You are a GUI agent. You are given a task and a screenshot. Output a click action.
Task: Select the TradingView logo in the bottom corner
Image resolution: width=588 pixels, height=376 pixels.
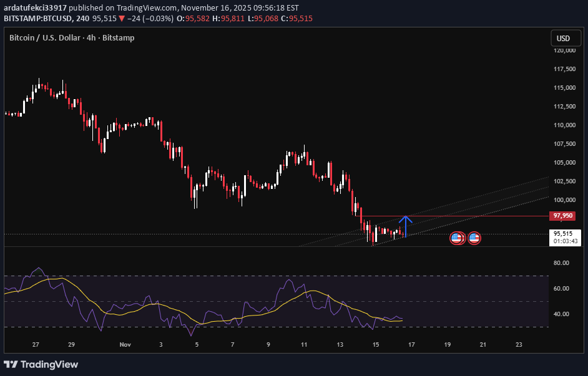[39, 364]
